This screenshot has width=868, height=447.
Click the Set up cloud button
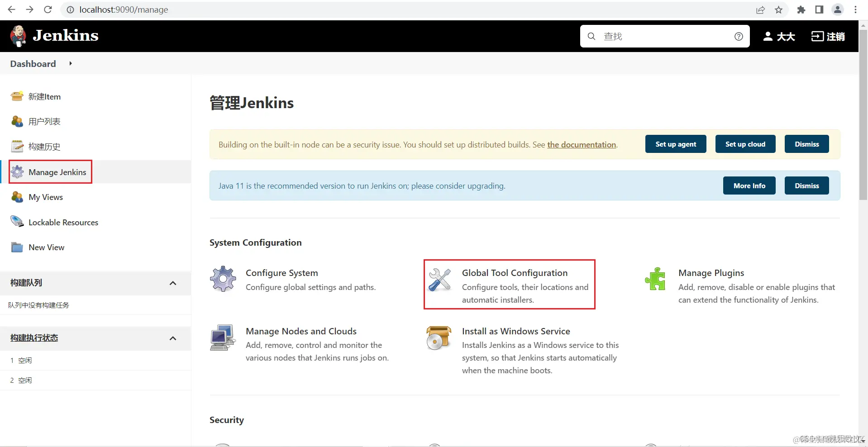point(745,144)
